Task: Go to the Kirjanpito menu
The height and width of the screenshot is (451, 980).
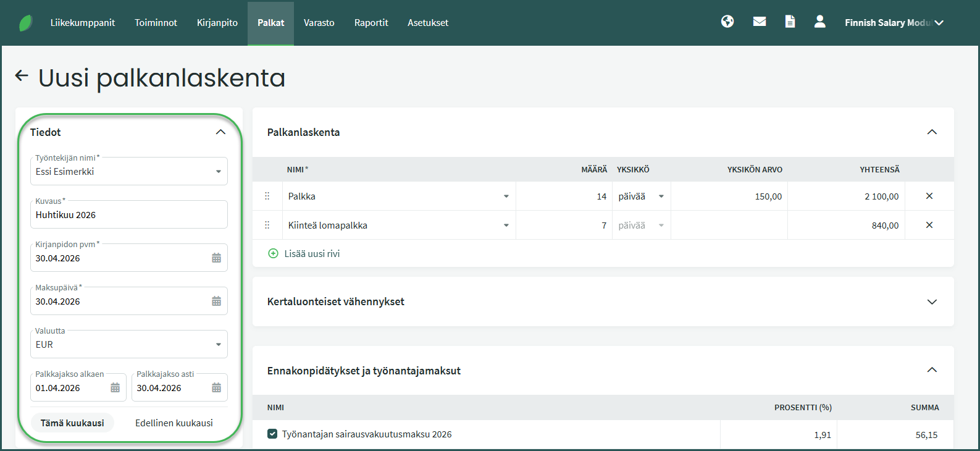Action: point(217,23)
